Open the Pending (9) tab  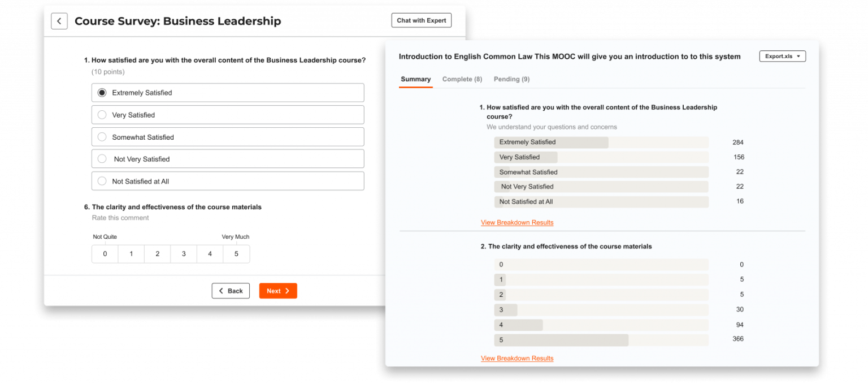pos(511,79)
